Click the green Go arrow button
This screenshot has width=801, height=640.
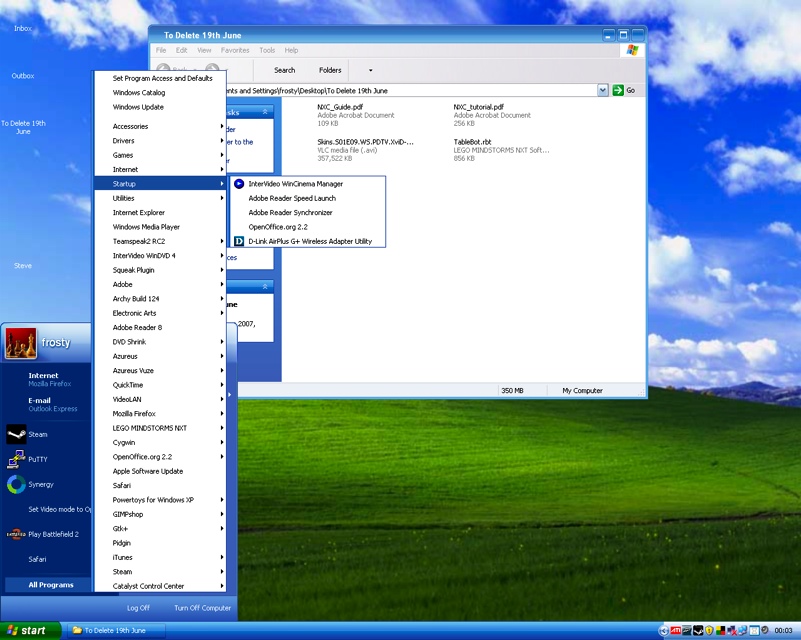point(618,90)
